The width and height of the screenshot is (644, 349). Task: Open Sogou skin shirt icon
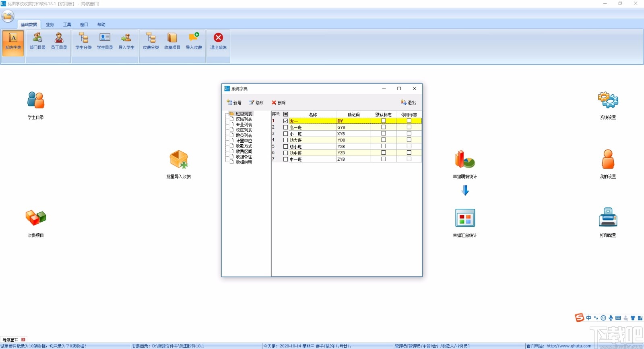(x=633, y=318)
